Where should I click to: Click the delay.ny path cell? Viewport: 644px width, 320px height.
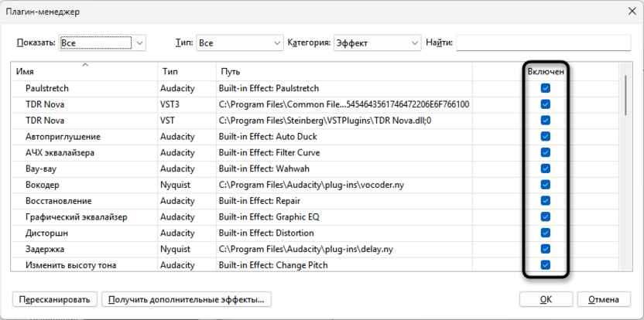(x=307, y=249)
